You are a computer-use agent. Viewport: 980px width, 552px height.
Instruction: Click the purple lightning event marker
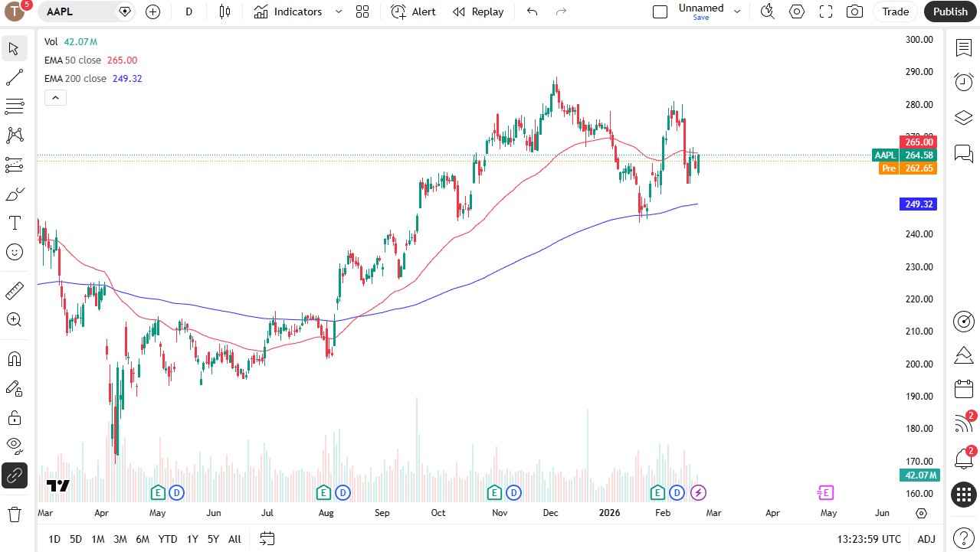[x=698, y=492]
